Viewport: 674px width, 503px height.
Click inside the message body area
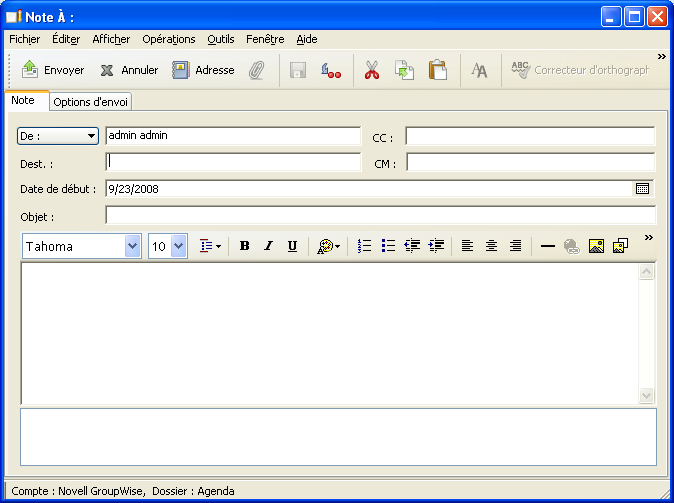tap(330, 333)
